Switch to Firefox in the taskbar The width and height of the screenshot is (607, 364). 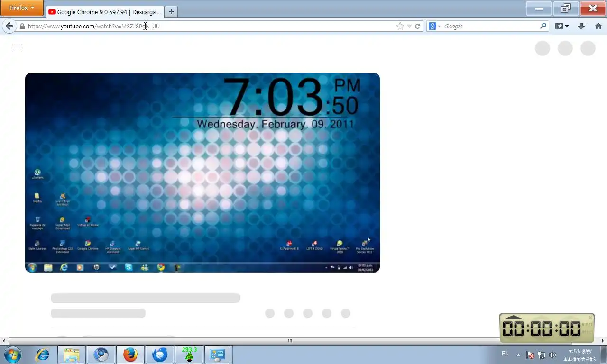[x=130, y=355]
